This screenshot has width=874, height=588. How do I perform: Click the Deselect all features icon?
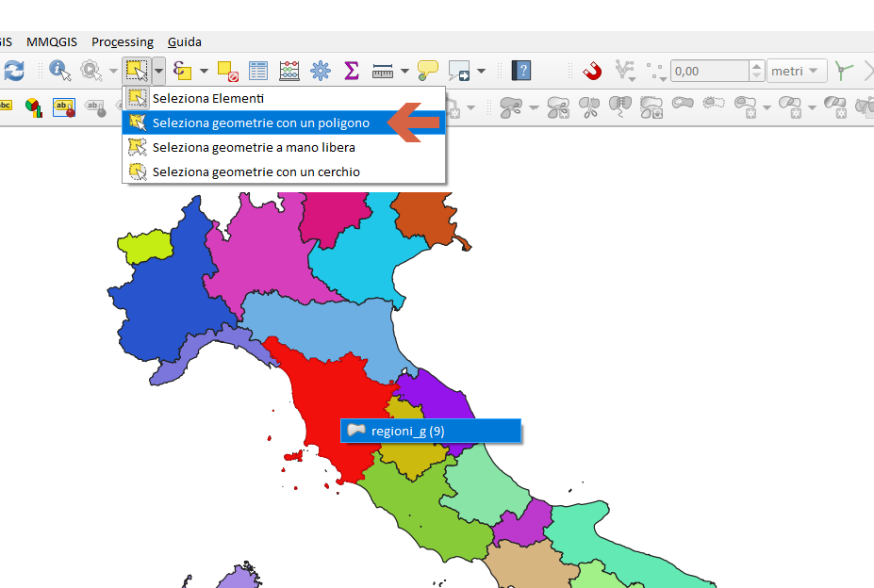(227, 71)
